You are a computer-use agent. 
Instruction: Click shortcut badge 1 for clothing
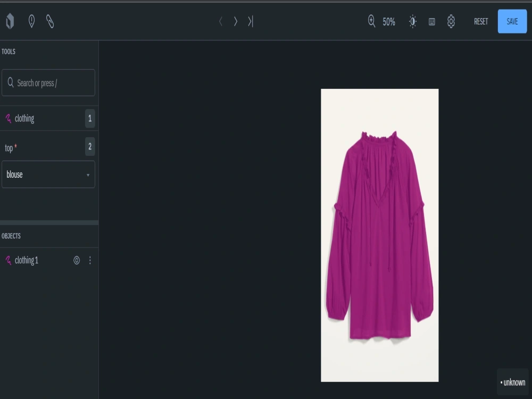[x=90, y=119]
